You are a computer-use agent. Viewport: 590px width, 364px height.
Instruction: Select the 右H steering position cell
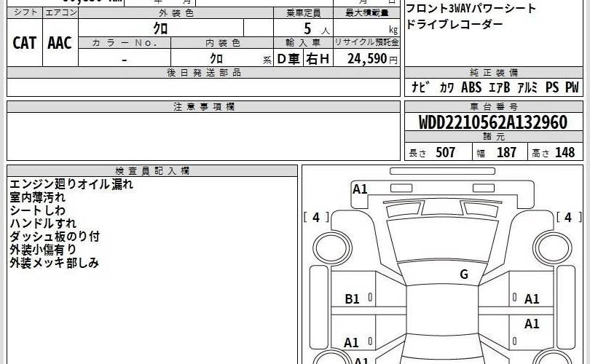click(318, 59)
